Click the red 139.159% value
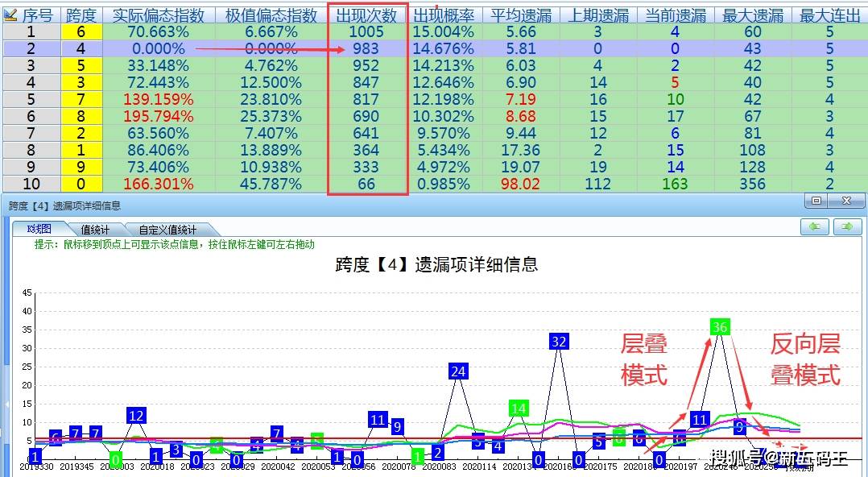 coord(159,100)
